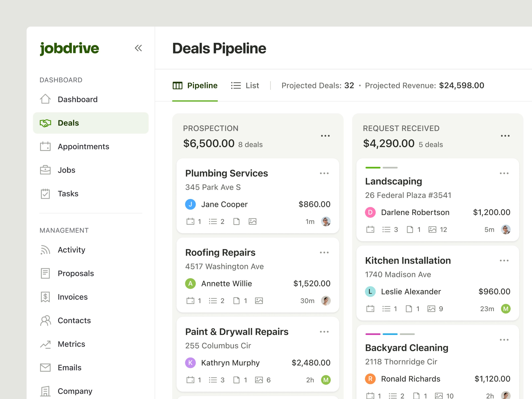
Task: Open the Paint & Drywall Repairs deal
Action: (237, 332)
